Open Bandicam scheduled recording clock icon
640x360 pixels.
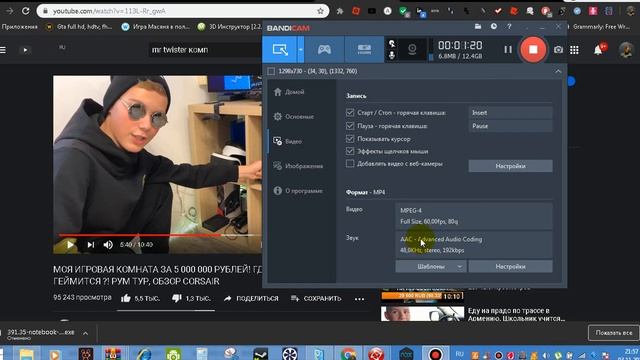click(x=493, y=27)
